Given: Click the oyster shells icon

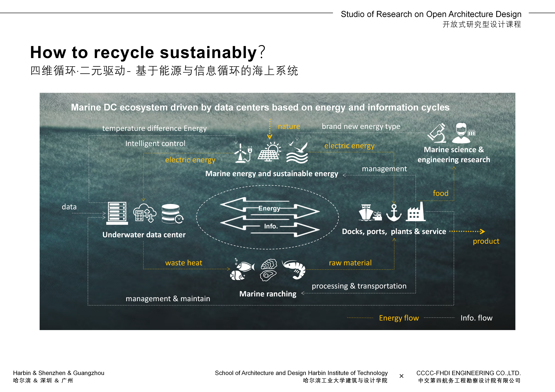Looking at the screenshot, I should click(269, 270).
